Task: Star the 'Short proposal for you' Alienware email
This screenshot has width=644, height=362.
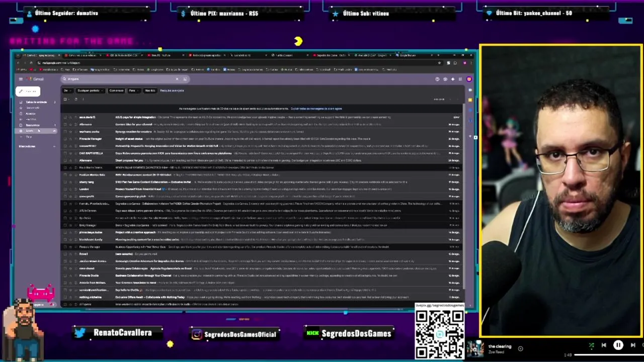Action: 70,160
